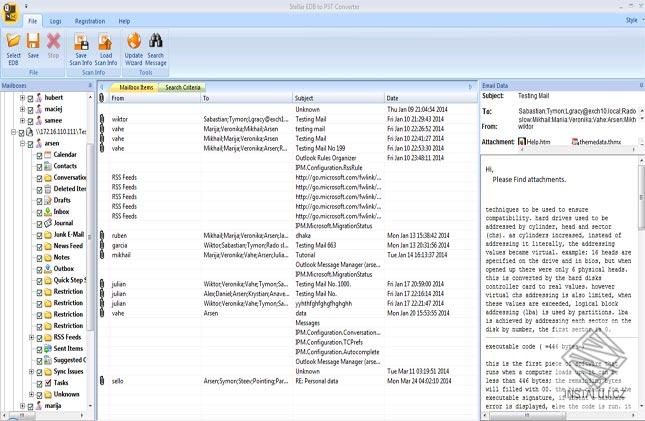Viewport: 645px width, 421px height.
Task: Open the Registration ribbon tab
Action: pos(90,21)
